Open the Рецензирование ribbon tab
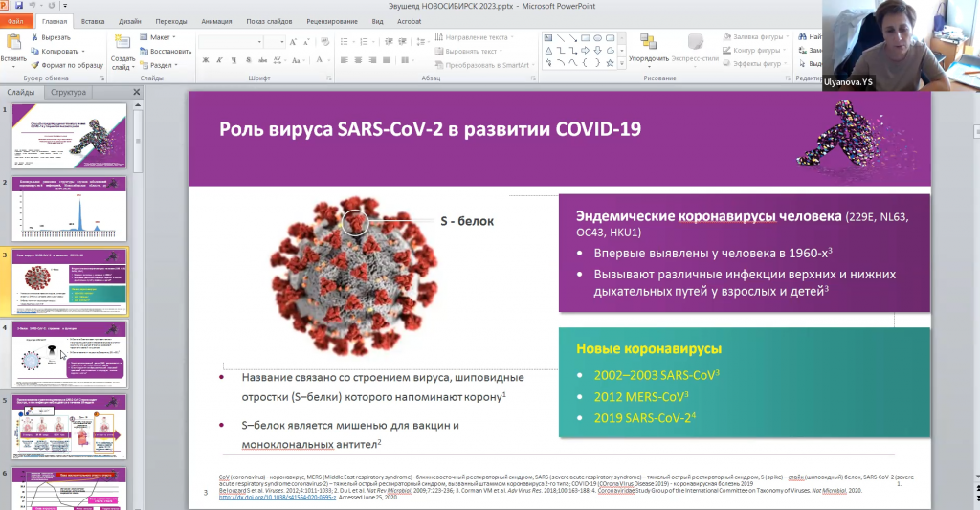This screenshot has width=980, height=510. coord(332,21)
